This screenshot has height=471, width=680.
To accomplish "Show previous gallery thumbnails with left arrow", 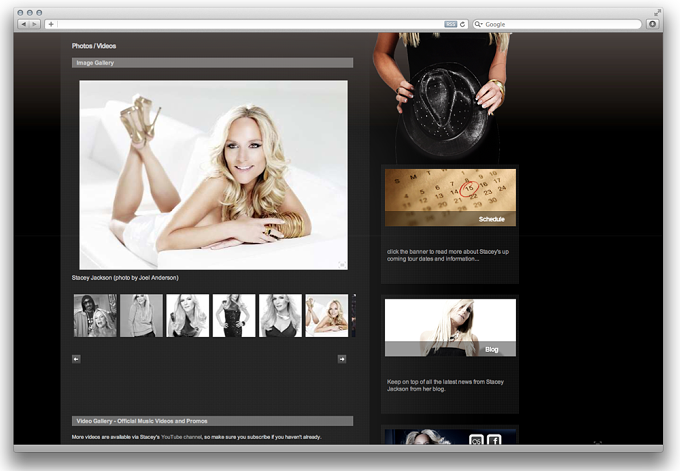I will tap(76, 359).
